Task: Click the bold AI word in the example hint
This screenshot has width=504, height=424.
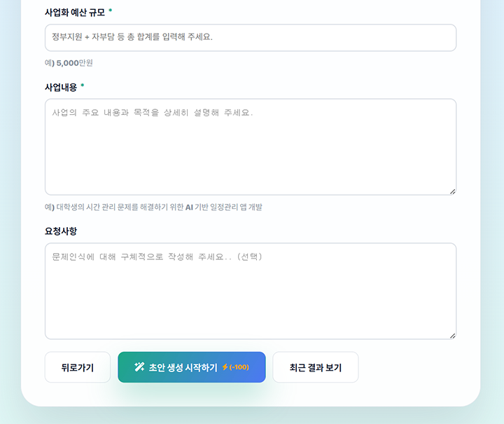Action: pyautogui.click(x=189, y=207)
